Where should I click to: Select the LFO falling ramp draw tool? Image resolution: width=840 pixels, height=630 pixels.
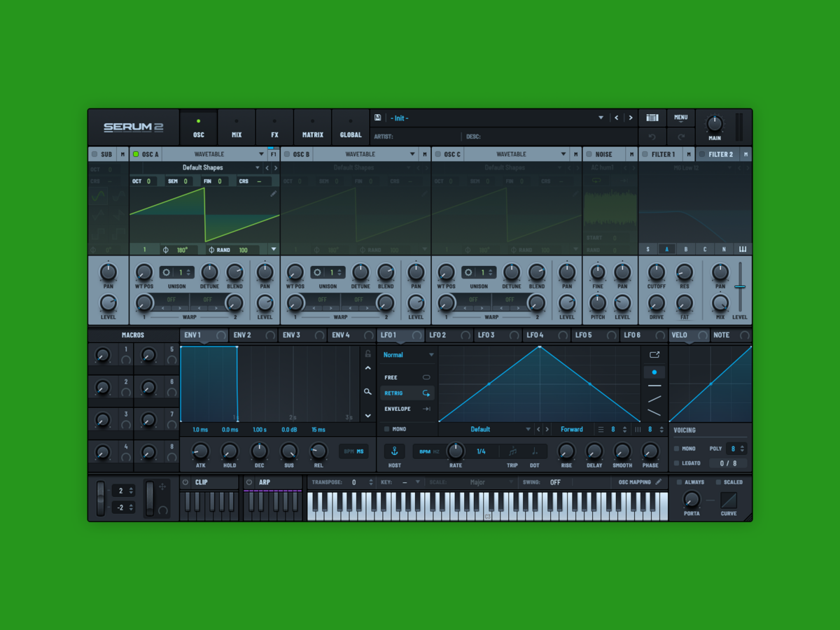pos(654,412)
